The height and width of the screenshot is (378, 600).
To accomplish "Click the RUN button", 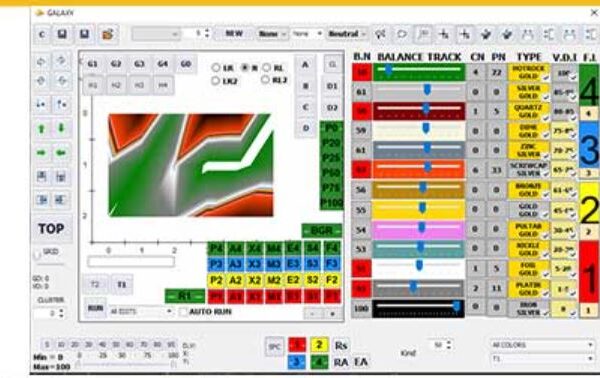I will tap(95, 308).
